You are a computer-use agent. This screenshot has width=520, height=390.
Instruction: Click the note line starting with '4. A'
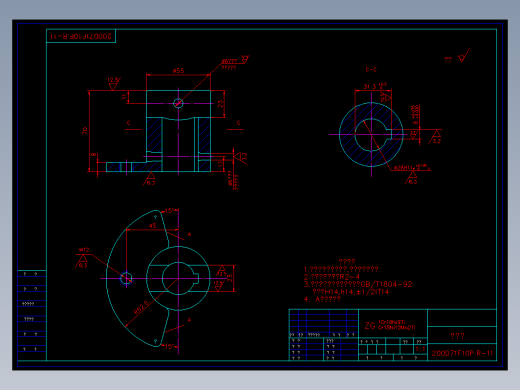322,299
